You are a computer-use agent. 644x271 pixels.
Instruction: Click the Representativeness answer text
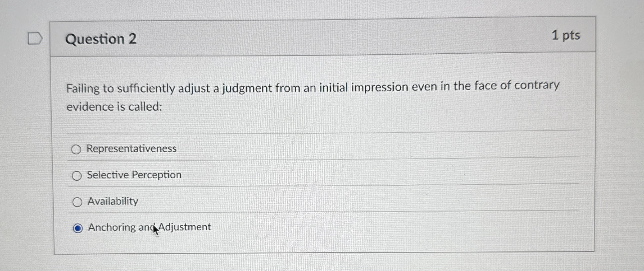click(131, 149)
